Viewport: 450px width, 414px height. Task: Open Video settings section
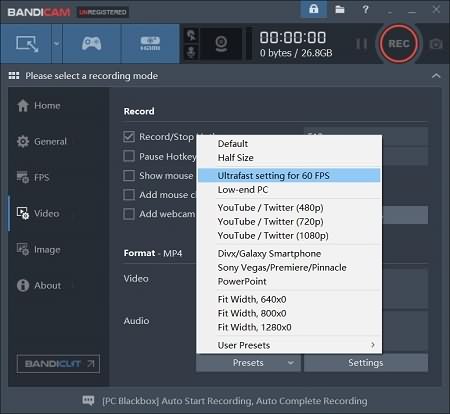click(x=58, y=213)
